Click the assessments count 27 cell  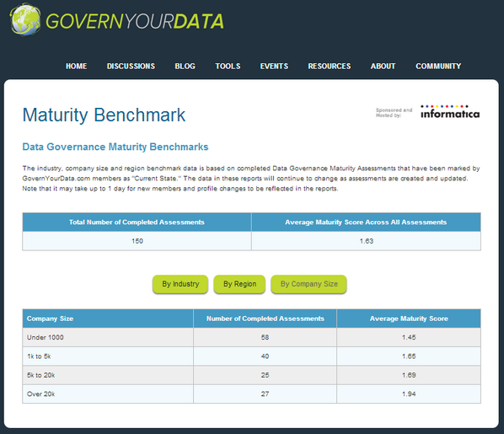[x=265, y=394]
